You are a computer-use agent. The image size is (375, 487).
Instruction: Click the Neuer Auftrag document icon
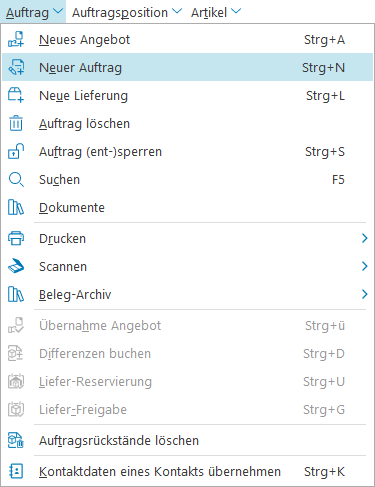pos(16,67)
